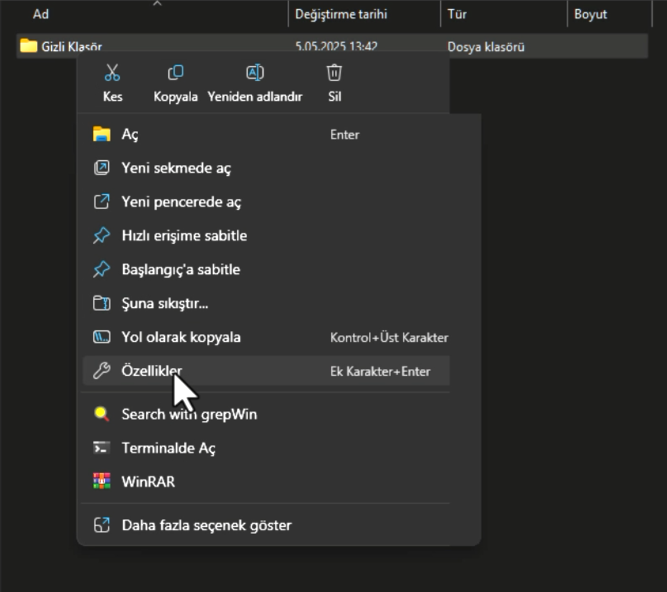This screenshot has width=667, height=592.
Task: Click the Sil trash can icon
Action: click(334, 73)
